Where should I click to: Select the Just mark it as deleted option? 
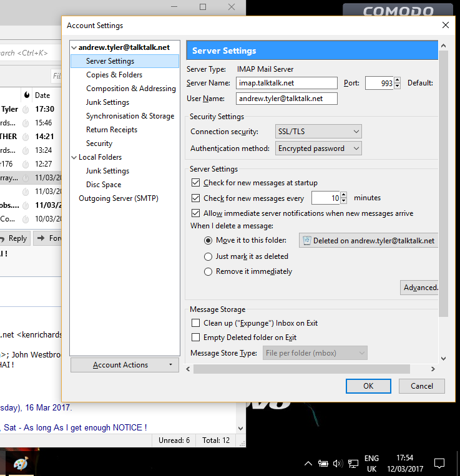click(x=208, y=256)
